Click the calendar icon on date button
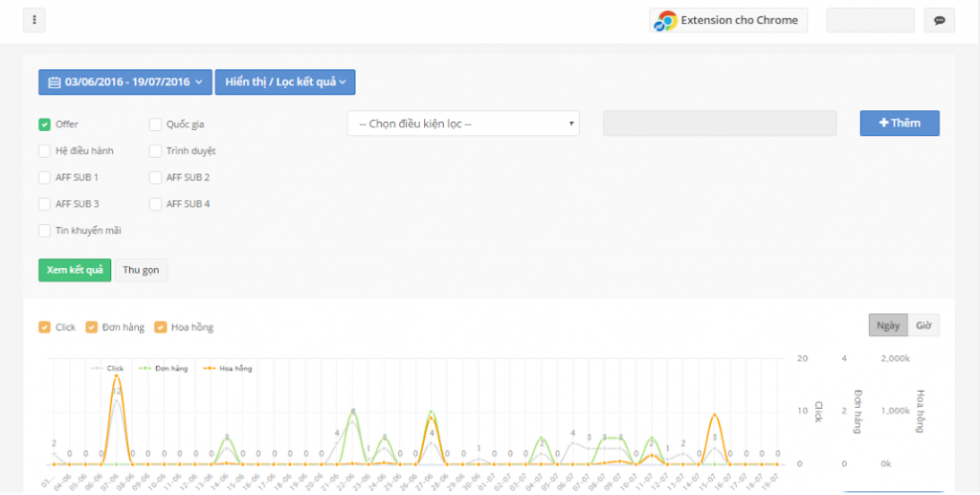The height and width of the screenshot is (495, 980). (x=55, y=82)
